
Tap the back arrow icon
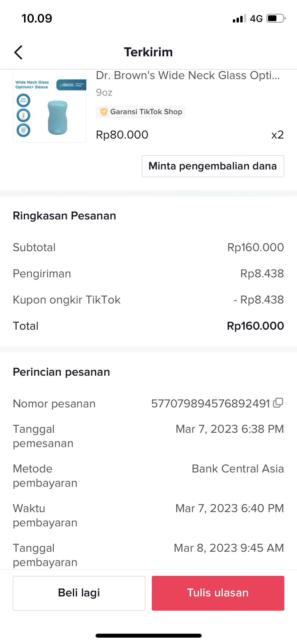18,52
